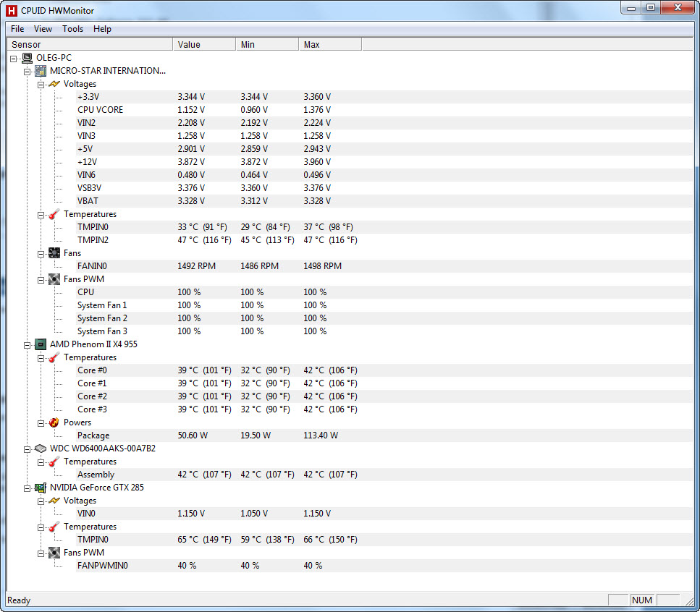Collapse the OLEG-PC root node
This screenshot has height=612, width=700.
[14, 59]
